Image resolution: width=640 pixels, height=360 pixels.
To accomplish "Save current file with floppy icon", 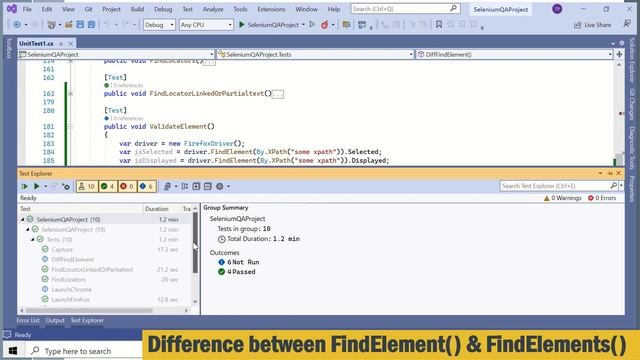I will (80, 25).
